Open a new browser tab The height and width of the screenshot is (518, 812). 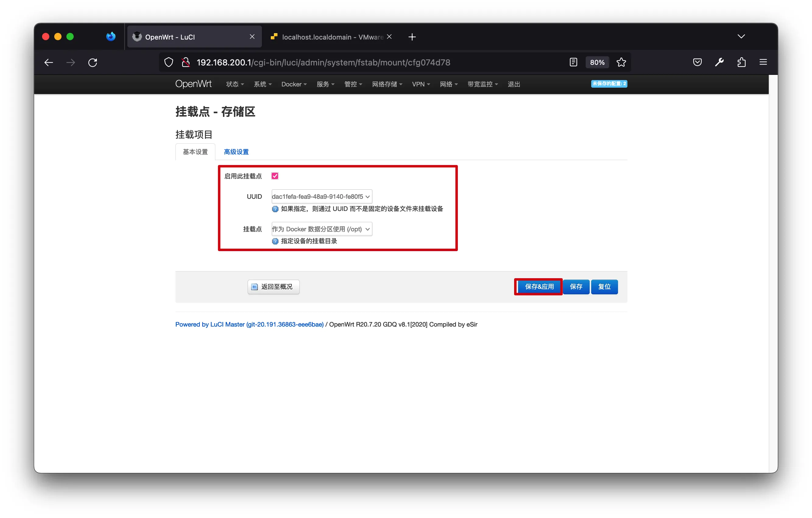pyautogui.click(x=412, y=37)
